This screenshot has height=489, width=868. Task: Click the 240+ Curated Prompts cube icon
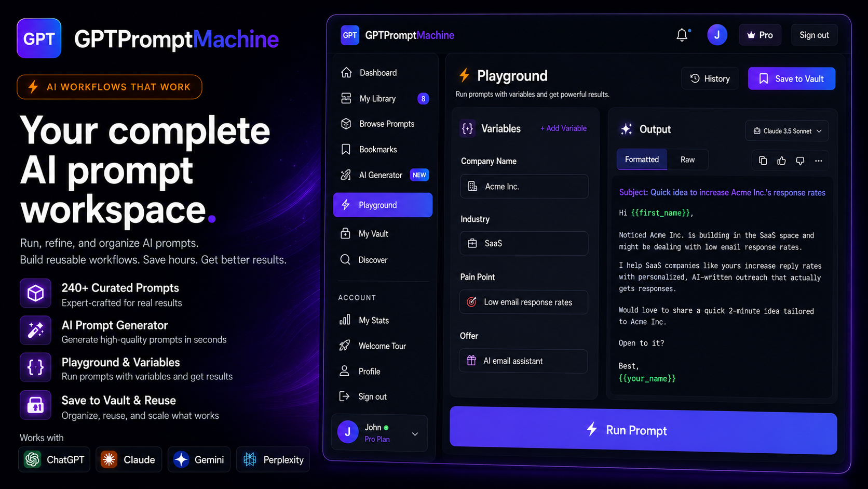[x=35, y=293]
